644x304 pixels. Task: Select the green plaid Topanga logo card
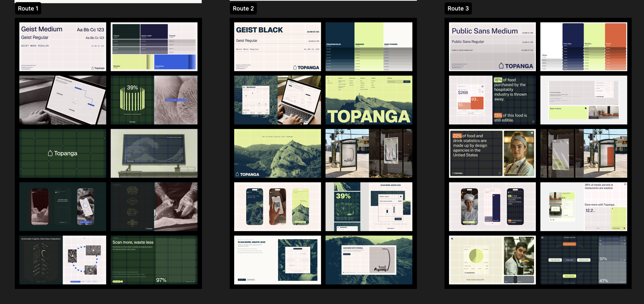63,153
